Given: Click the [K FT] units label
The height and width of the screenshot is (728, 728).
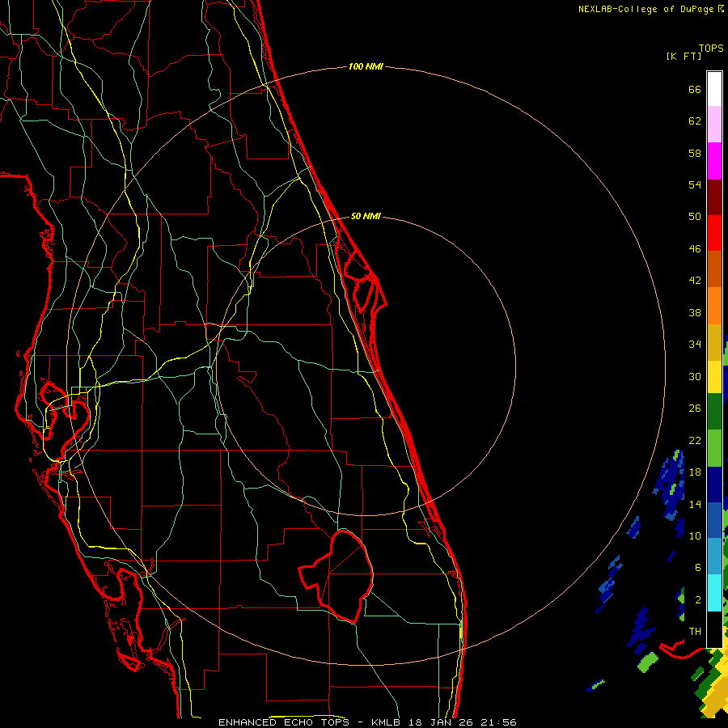Looking at the screenshot, I should pos(684,56).
